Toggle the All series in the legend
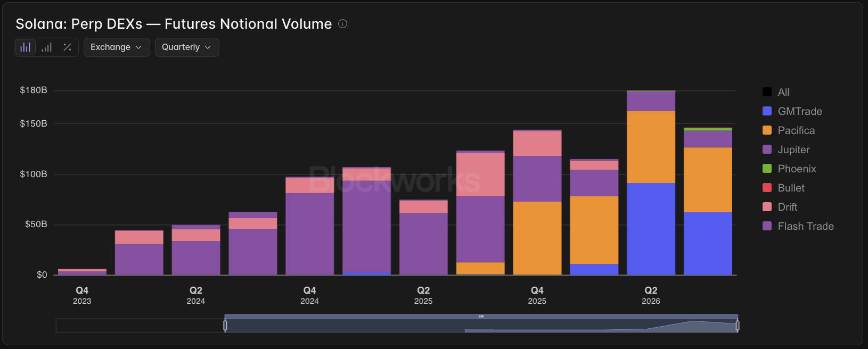868x349 pixels. tap(776, 92)
